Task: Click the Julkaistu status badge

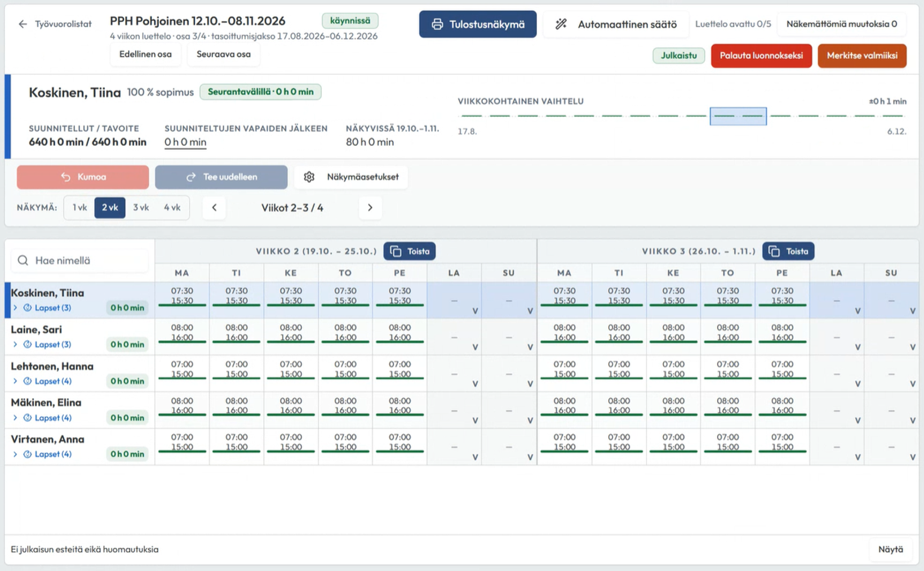Action: coord(679,56)
